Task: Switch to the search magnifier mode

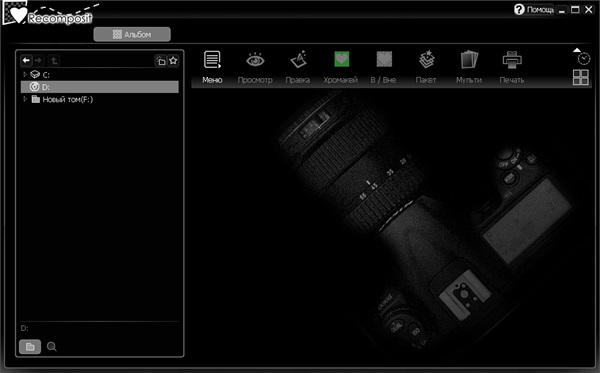Action: tap(52, 347)
